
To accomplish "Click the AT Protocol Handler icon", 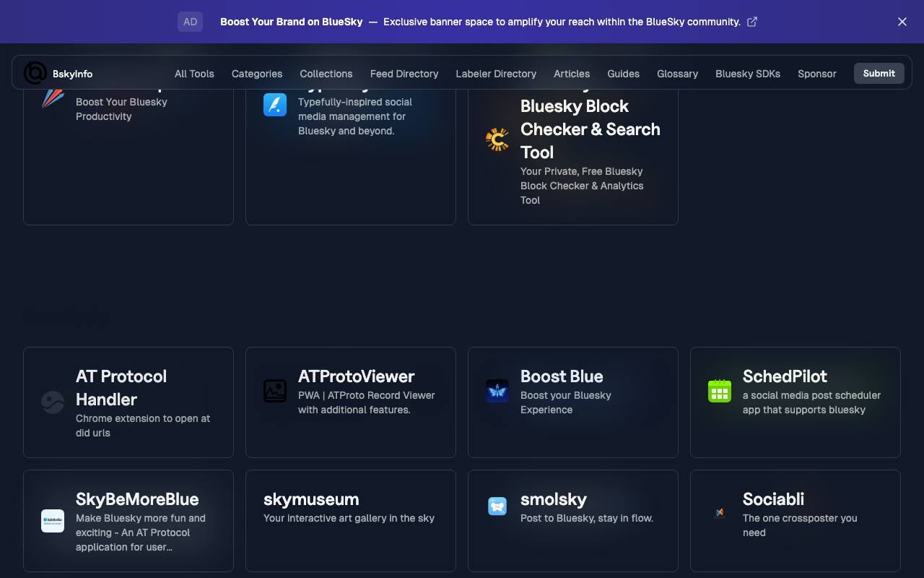I will (x=53, y=402).
